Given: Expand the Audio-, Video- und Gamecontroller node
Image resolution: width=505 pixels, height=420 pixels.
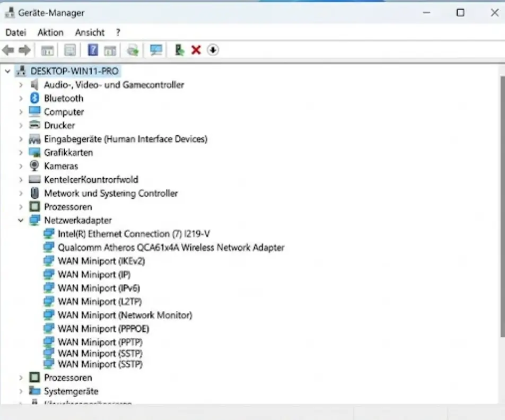Looking at the screenshot, I should (21, 85).
